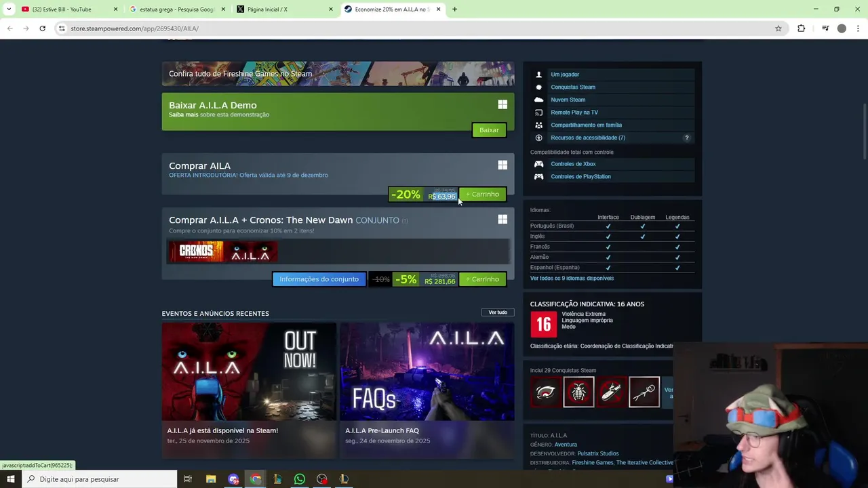Image resolution: width=868 pixels, height=488 pixels.
Task: Open the purple app with 9+ badge
Action: pos(233,479)
